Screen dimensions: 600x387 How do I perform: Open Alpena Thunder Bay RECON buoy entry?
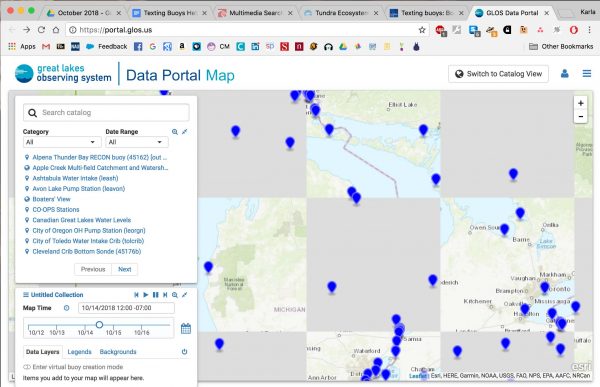[x=99, y=157]
